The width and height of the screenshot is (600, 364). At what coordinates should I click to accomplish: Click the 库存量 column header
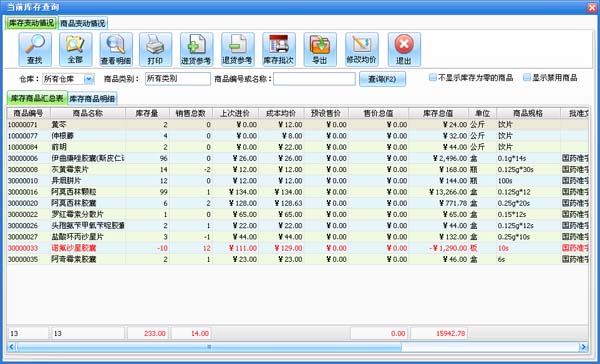(147, 113)
